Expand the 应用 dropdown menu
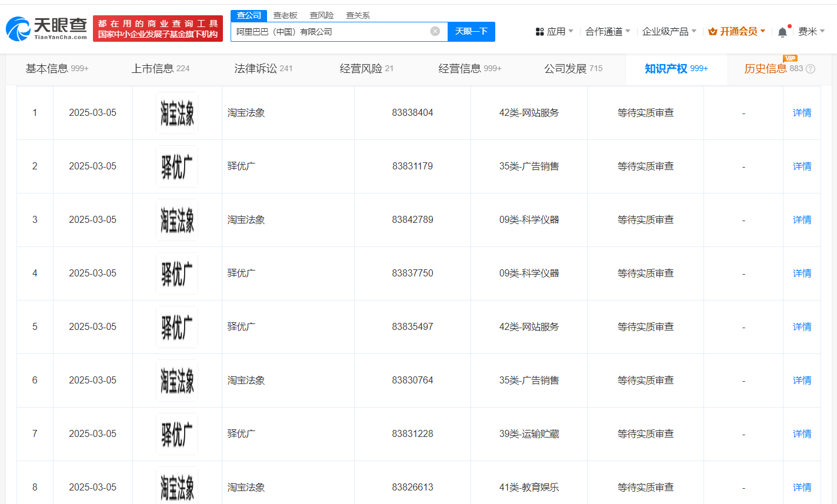 coord(554,31)
